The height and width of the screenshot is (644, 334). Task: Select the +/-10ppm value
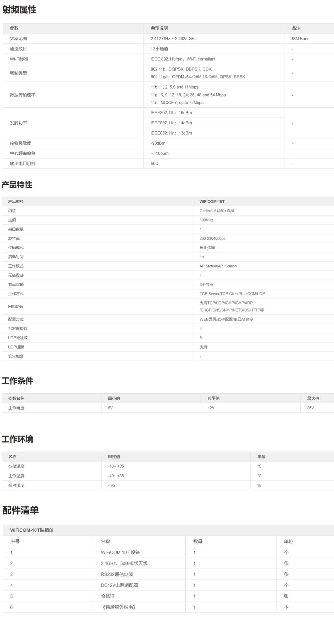point(160,153)
